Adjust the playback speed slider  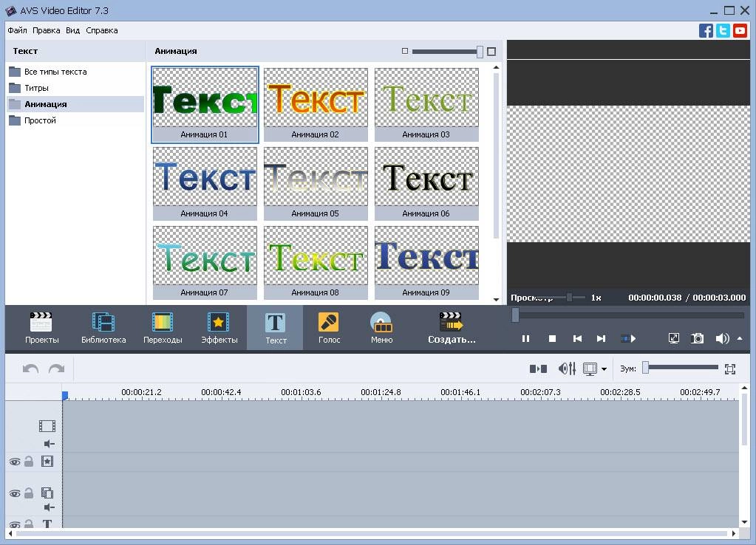pyautogui.click(x=570, y=298)
